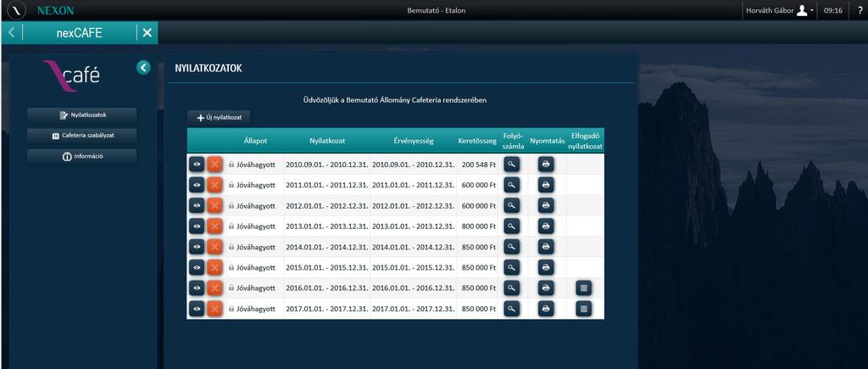Delete the 2017.01.01. declaration row
This screenshot has width=868, height=369.
pos(214,309)
